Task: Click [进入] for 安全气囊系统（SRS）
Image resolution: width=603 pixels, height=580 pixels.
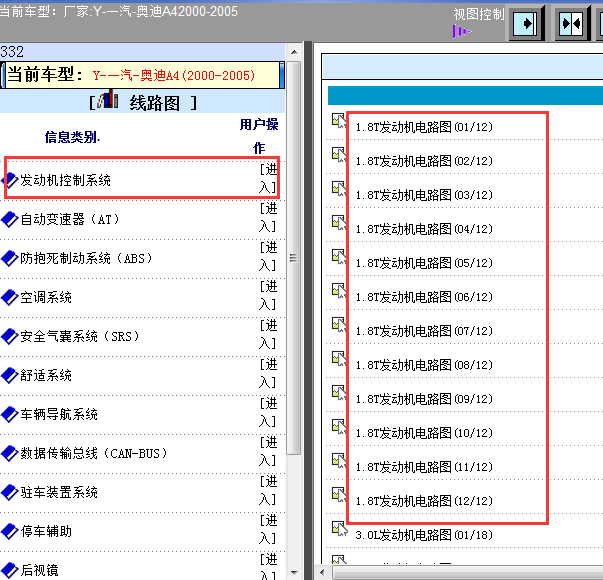Action: [268, 334]
